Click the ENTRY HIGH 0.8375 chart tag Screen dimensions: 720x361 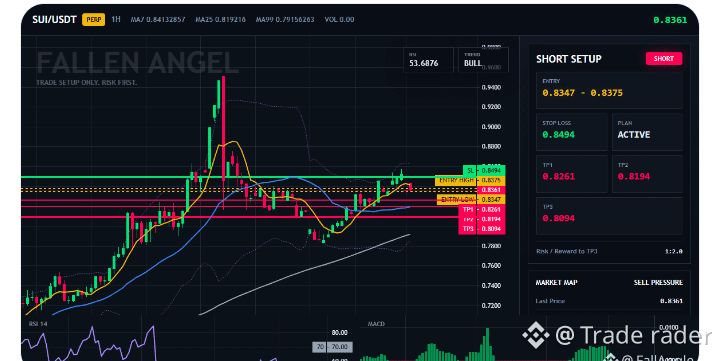(470, 180)
